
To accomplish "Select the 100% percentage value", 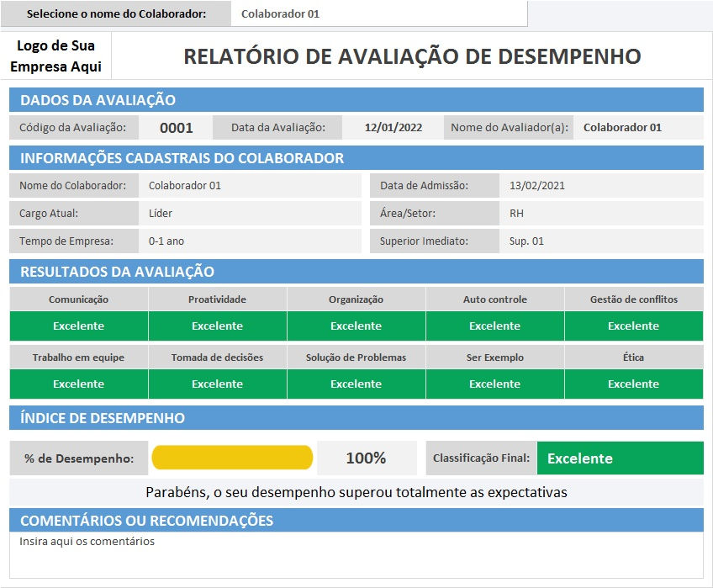I will tap(366, 457).
